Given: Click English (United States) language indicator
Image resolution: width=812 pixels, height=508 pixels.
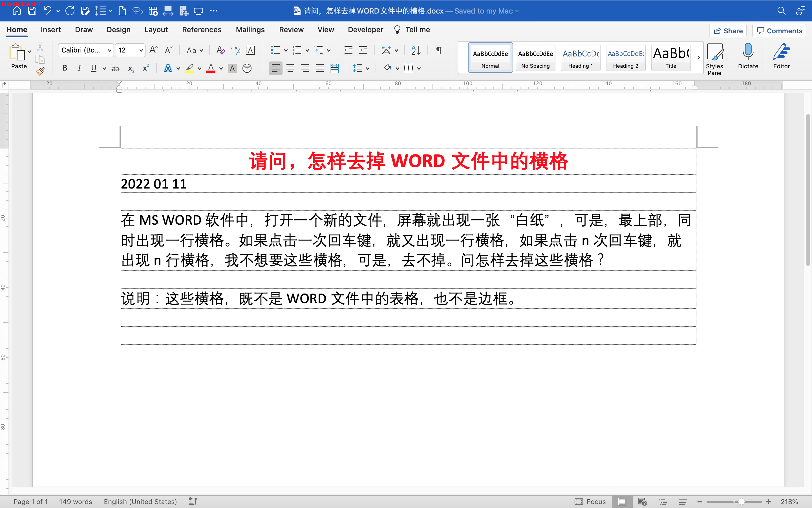Looking at the screenshot, I should [x=140, y=502].
